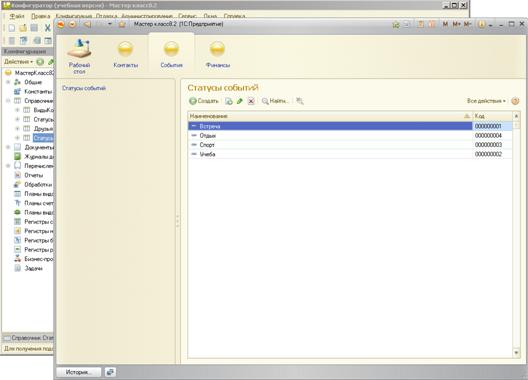Open the Действия dropdown in configurator

[x=18, y=62]
